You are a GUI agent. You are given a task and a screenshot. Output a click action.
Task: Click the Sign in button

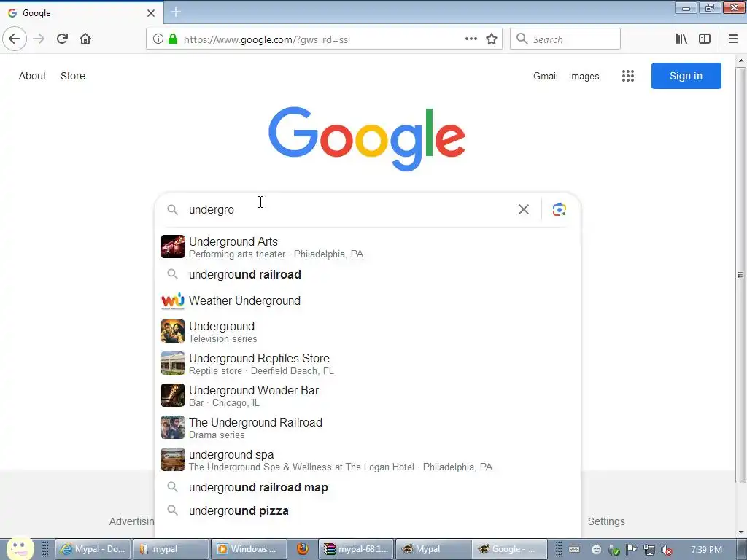coord(686,76)
